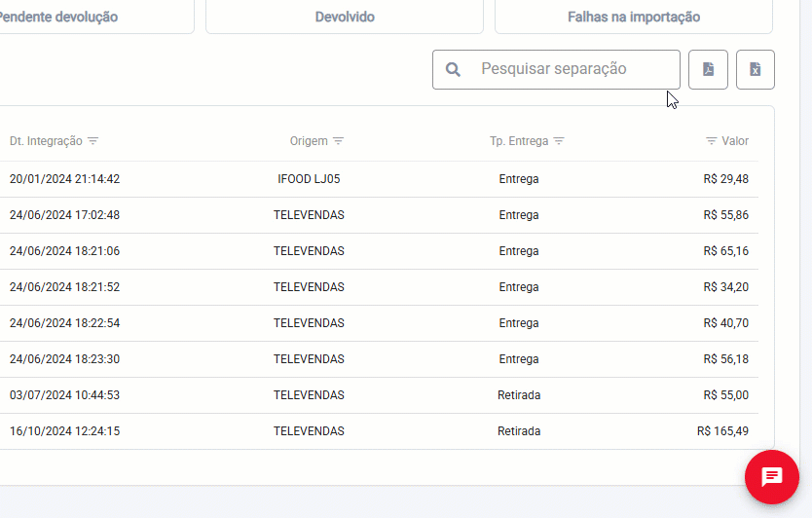Sort by Tp. Entrega column header

pyautogui.click(x=519, y=141)
